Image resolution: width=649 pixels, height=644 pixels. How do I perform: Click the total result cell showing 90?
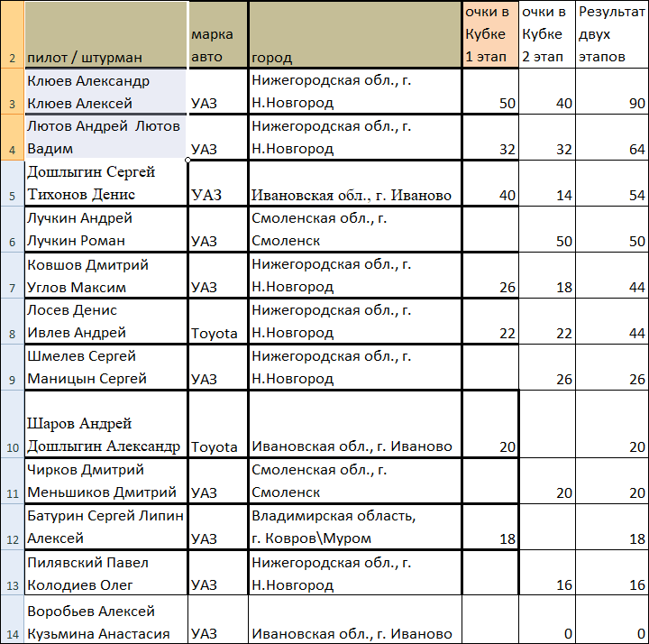click(612, 91)
